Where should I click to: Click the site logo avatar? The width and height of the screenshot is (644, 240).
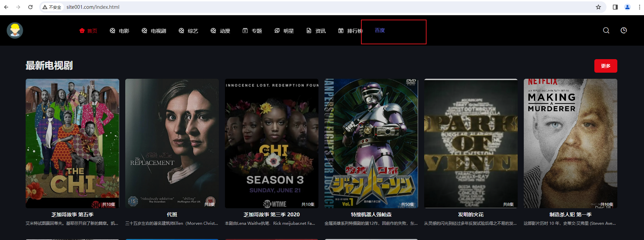[15, 30]
